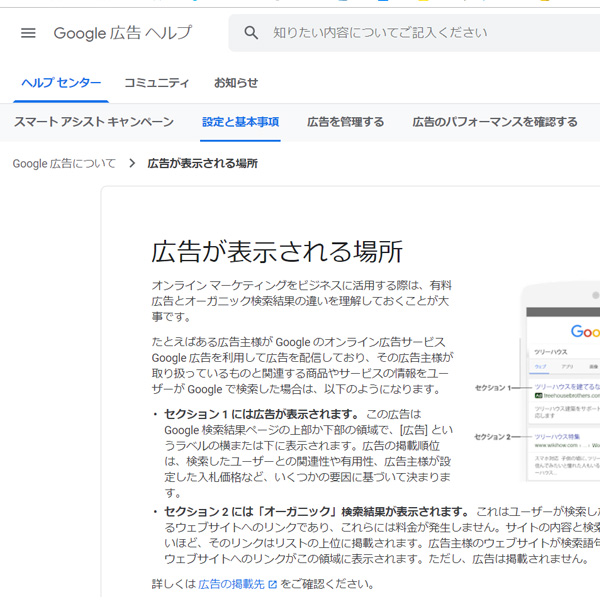Viewport: 600px width, 600px height.
Task: Open the お知らせ tab
Action: point(236,83)
